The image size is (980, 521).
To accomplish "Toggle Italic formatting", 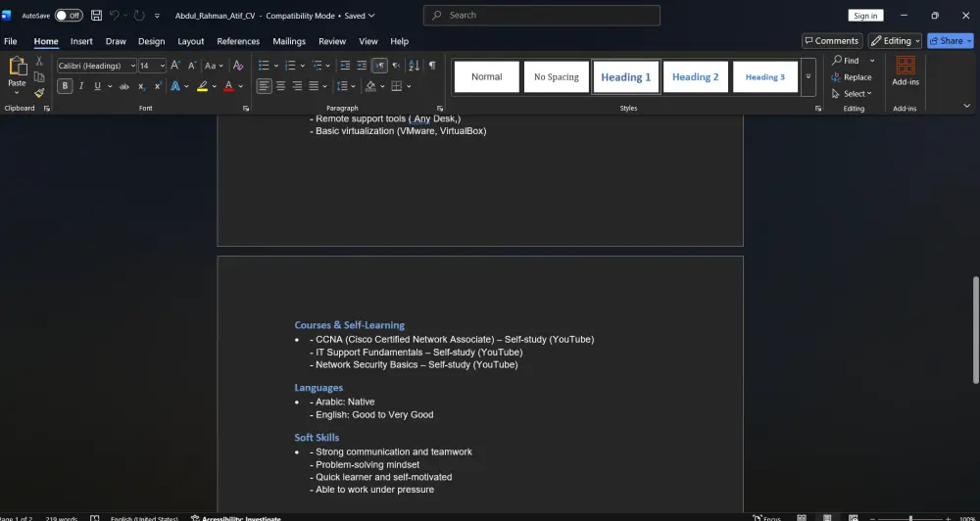I will click(x=81, y=86).
